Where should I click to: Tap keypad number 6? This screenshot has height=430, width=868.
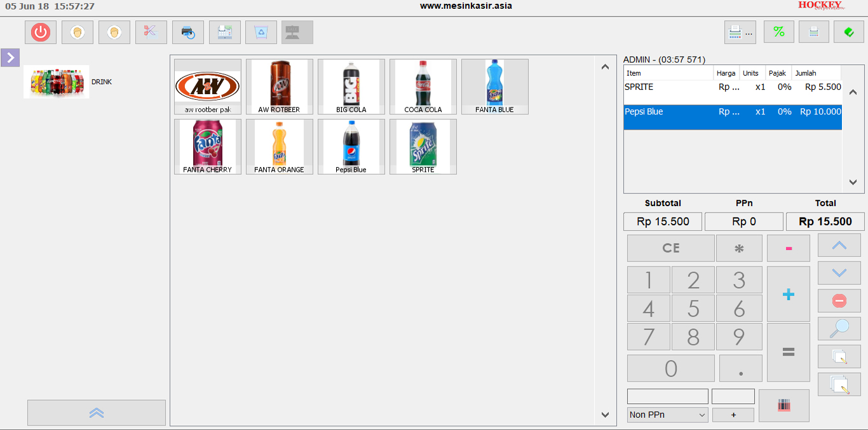[739, 309]
